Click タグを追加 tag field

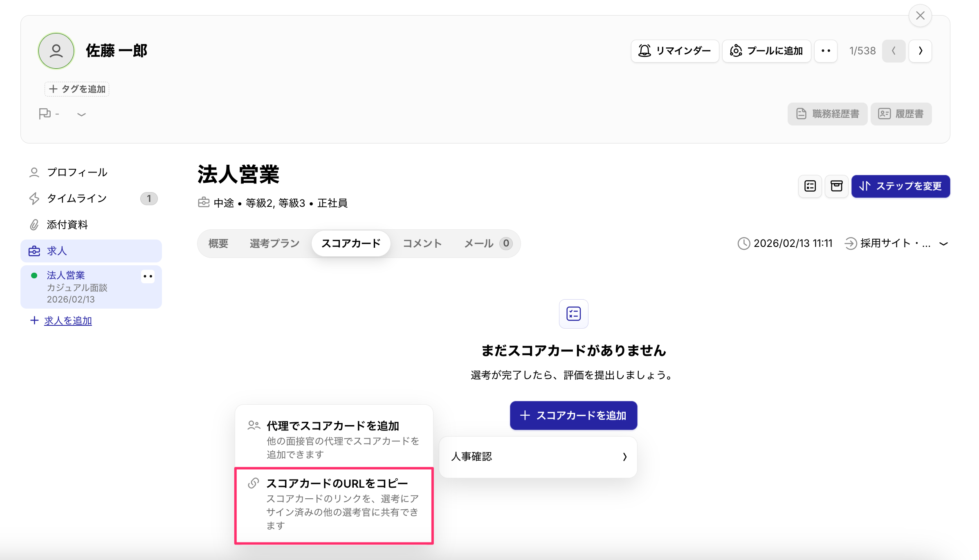(77, 89)
